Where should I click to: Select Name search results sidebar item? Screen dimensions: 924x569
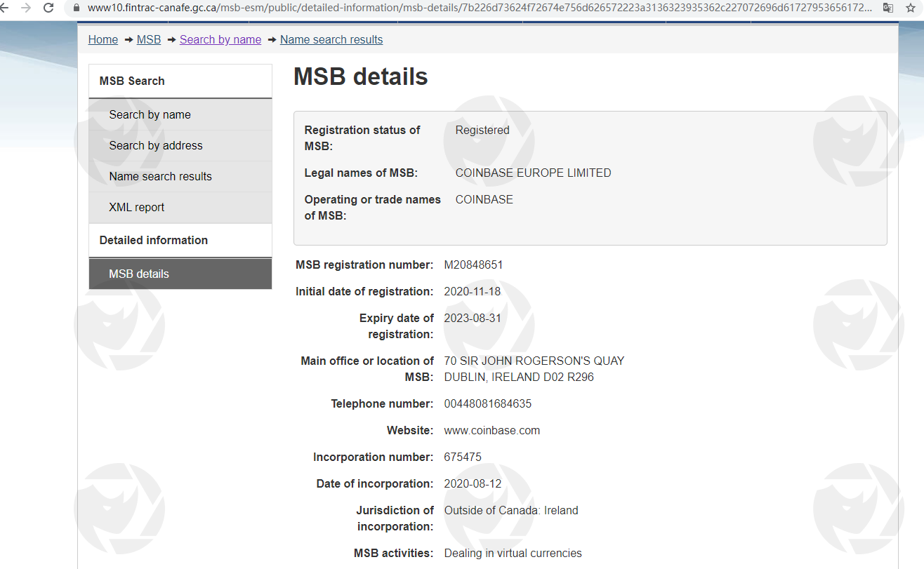tap(160, 176)
